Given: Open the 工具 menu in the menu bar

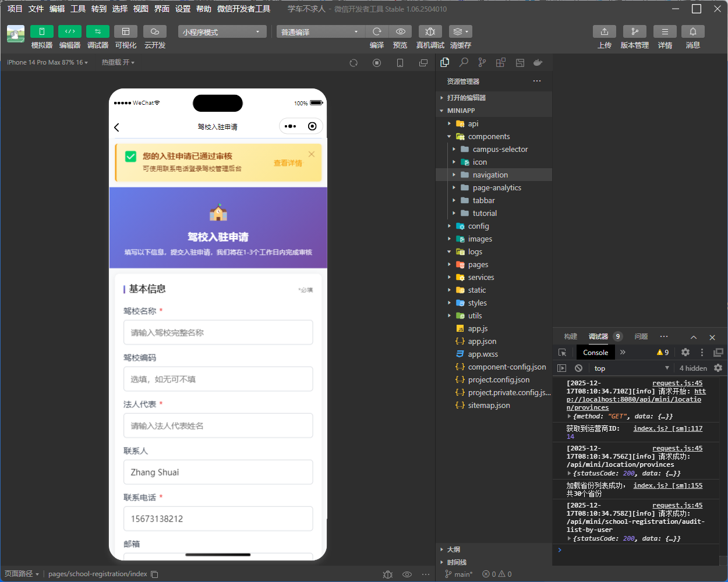Looking at the screenshot, I should [x=77, y=9].
